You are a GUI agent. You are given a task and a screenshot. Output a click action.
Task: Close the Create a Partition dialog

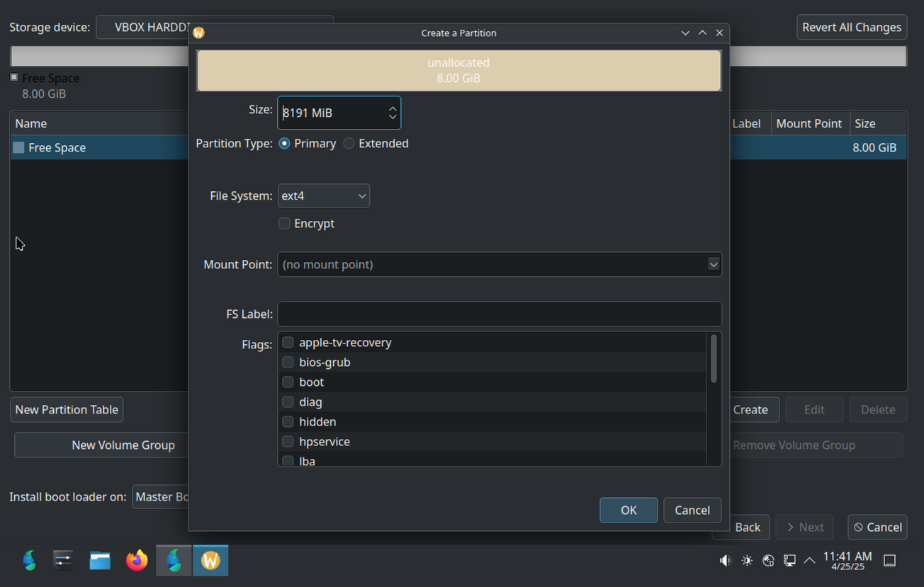pos(719,33)
